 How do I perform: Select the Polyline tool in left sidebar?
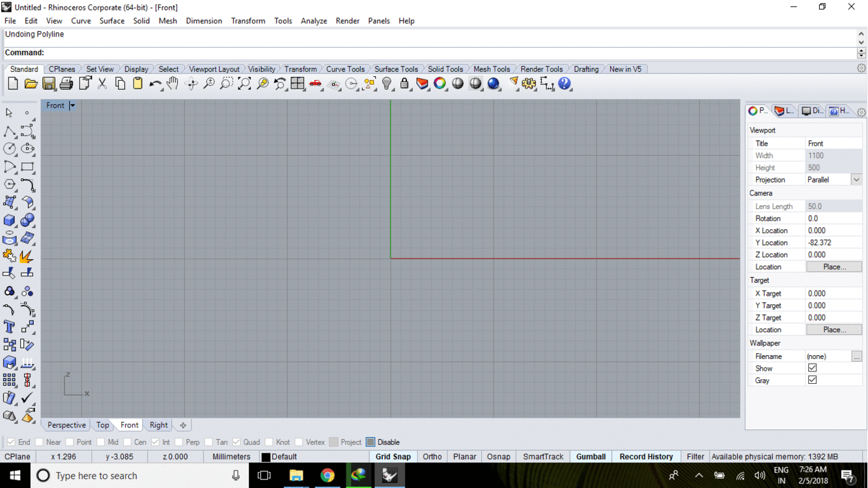click(10, 131)
